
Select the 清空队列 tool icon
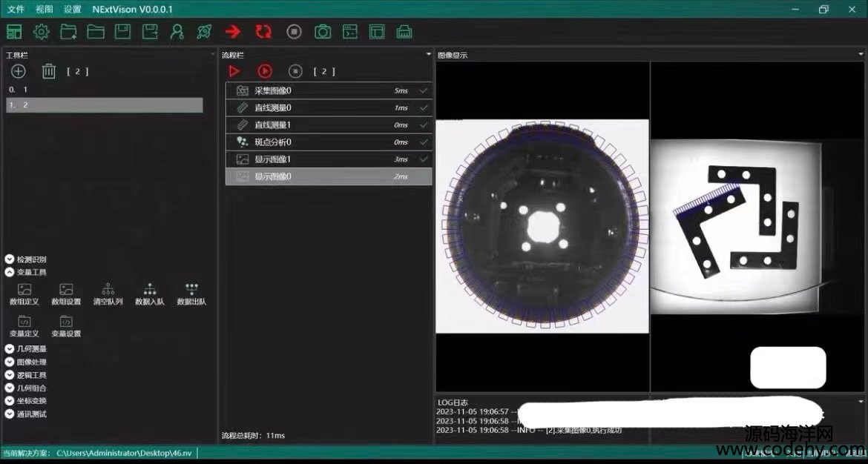(108, 295)
